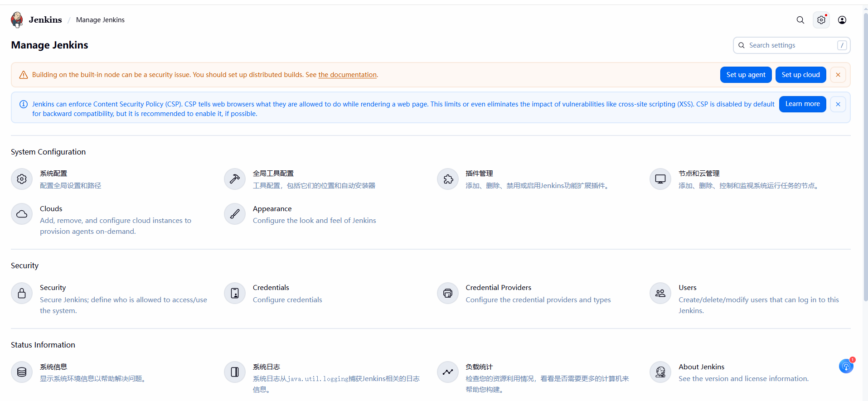Click the Status Information section heading
Screen dimensions: 868x401
[43, 345]
